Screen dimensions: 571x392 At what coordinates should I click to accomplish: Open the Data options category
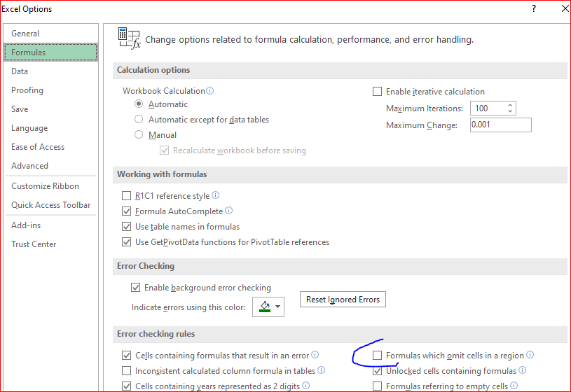click(51, 71)
